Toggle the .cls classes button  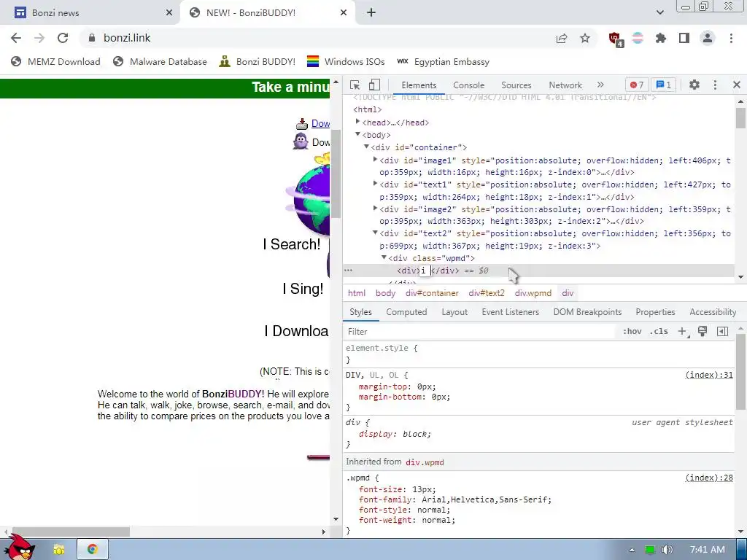click(x=659, y=332)
